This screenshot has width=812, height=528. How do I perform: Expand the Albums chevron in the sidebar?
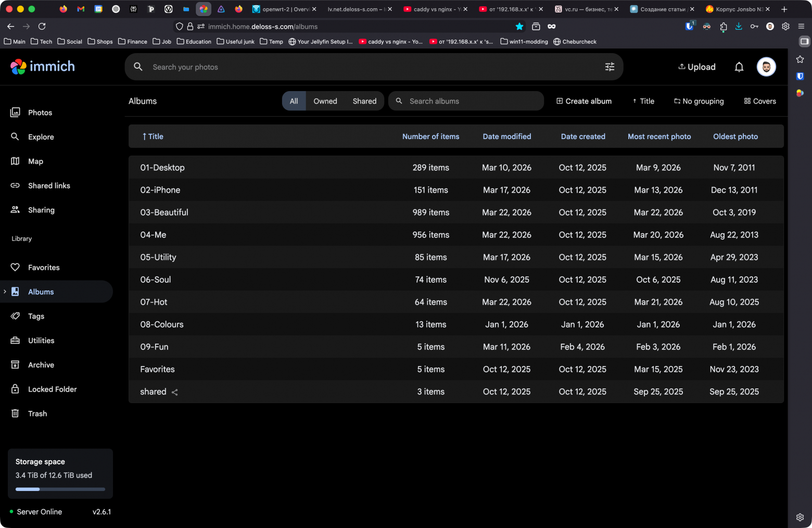[x=5, y=292]
